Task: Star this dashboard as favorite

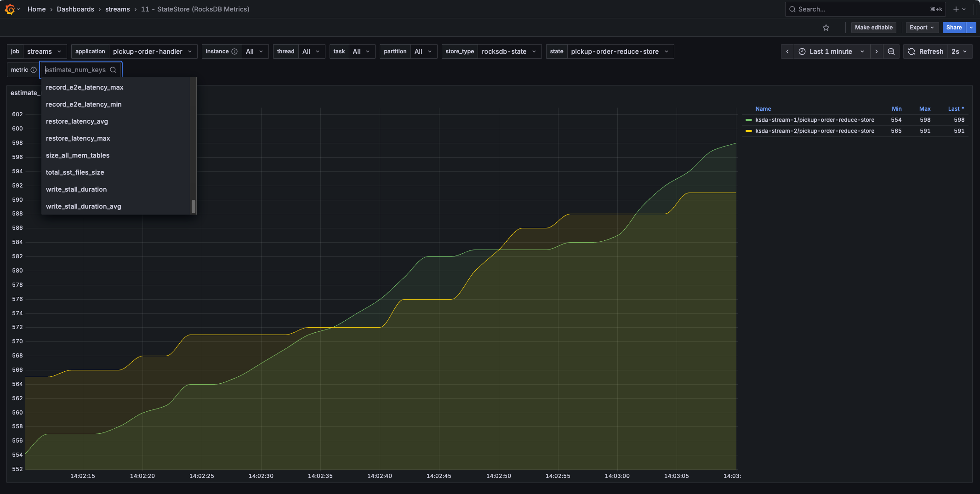Action: point(826,28)
